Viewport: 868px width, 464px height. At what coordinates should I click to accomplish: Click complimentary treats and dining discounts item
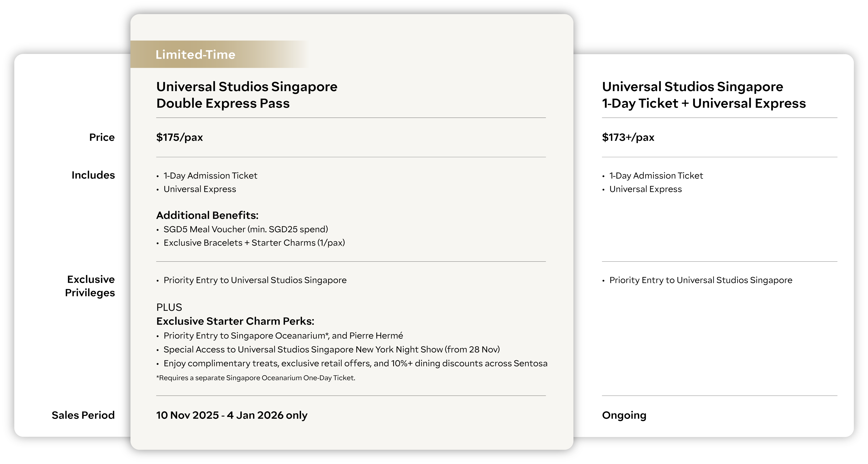[x=355, y=363]
